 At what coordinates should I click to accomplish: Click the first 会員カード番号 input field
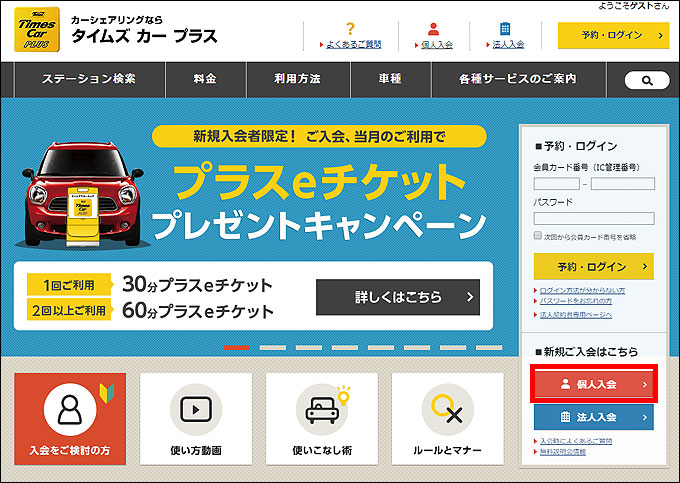coord(557,183)
